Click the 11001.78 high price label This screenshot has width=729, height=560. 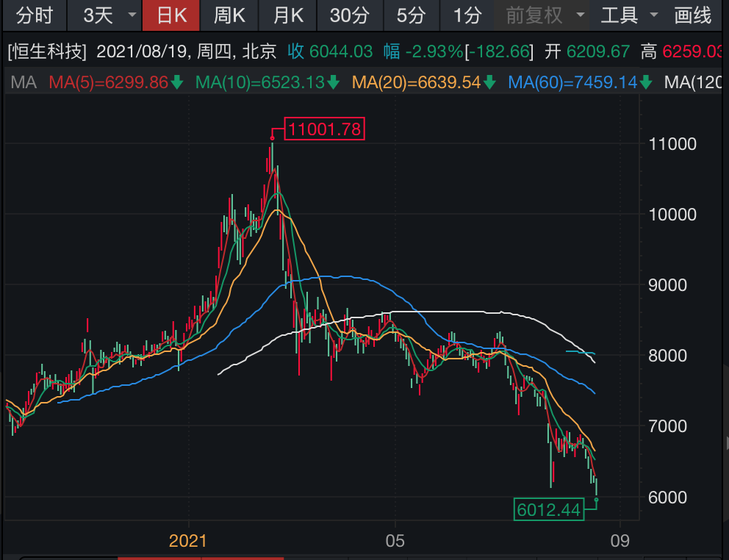(x=324, y=129)
